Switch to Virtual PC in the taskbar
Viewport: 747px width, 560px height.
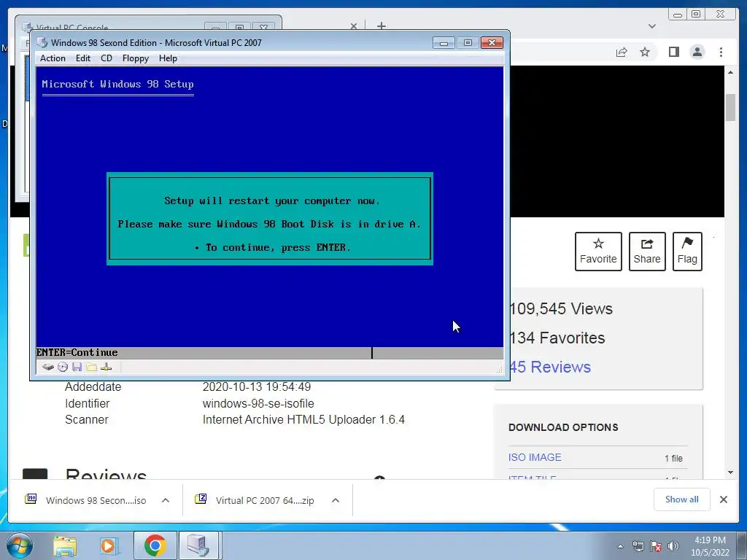coord(198,545)
